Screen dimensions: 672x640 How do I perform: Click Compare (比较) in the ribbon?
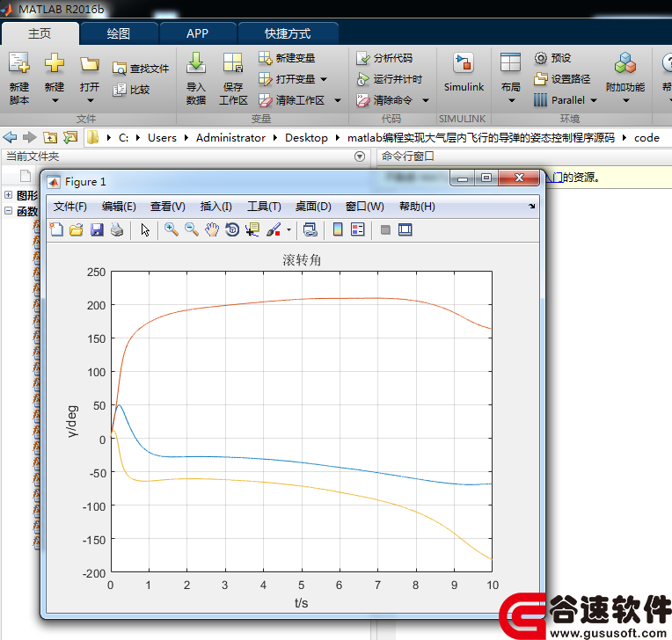pyautogui.click(x=131, y=90)
